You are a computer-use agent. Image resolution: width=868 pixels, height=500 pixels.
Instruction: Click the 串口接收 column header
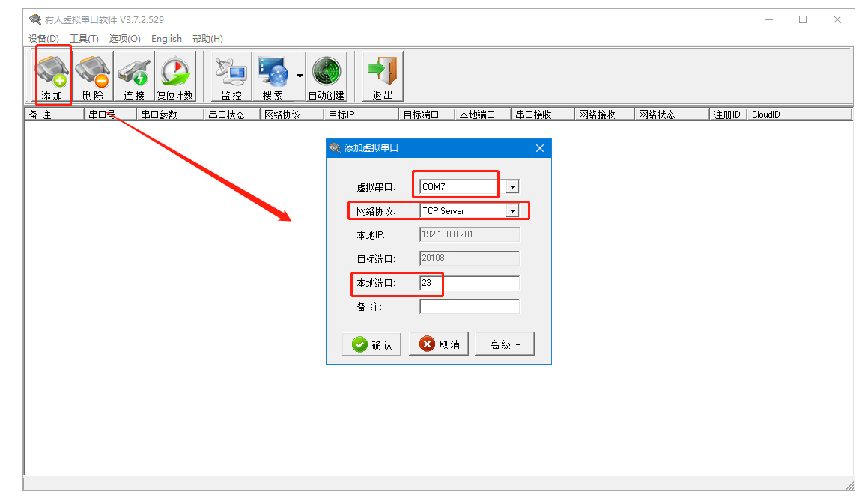point(542,115)
